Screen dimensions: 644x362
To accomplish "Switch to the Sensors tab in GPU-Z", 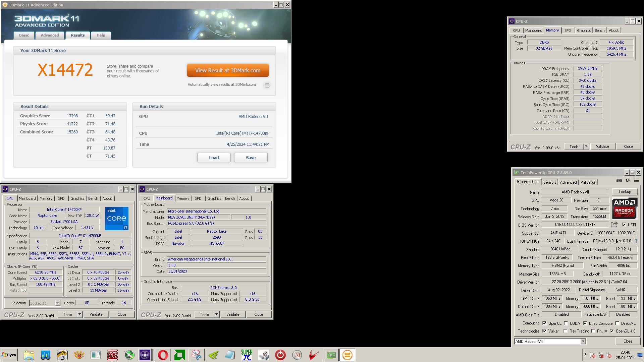I will 550,182.
